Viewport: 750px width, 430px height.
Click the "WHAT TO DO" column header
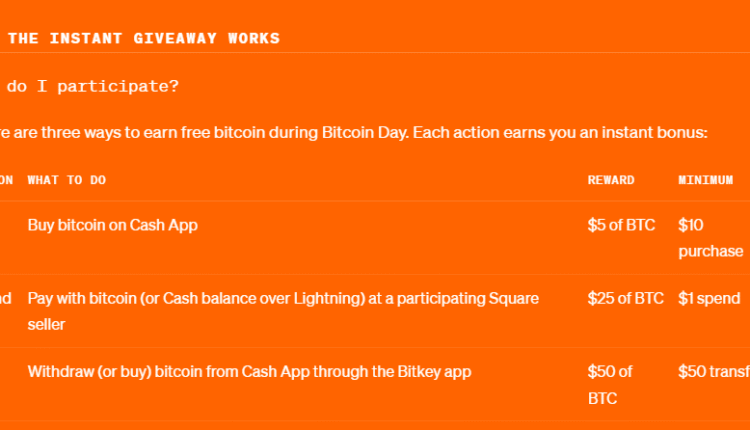pyautogui.click(x=67, y=180)
